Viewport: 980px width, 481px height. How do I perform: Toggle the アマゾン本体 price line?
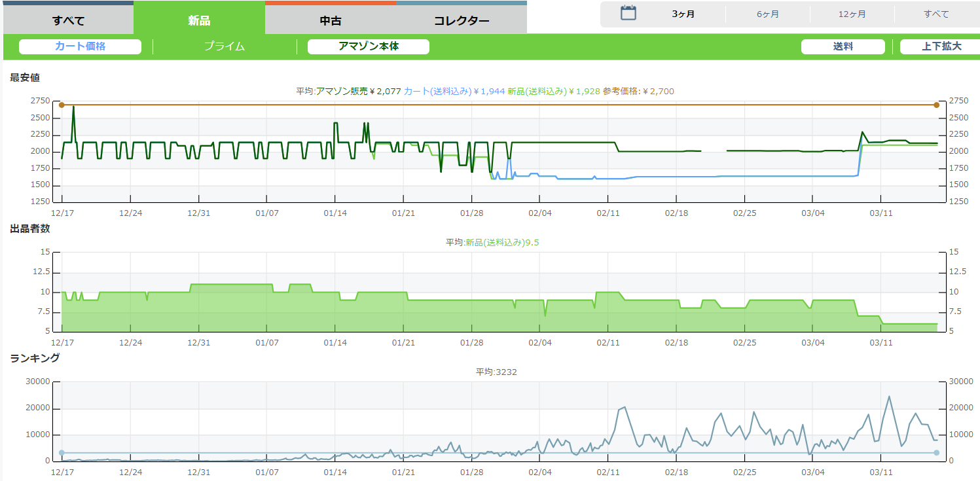pyautogui.click(x=368, y=46)
